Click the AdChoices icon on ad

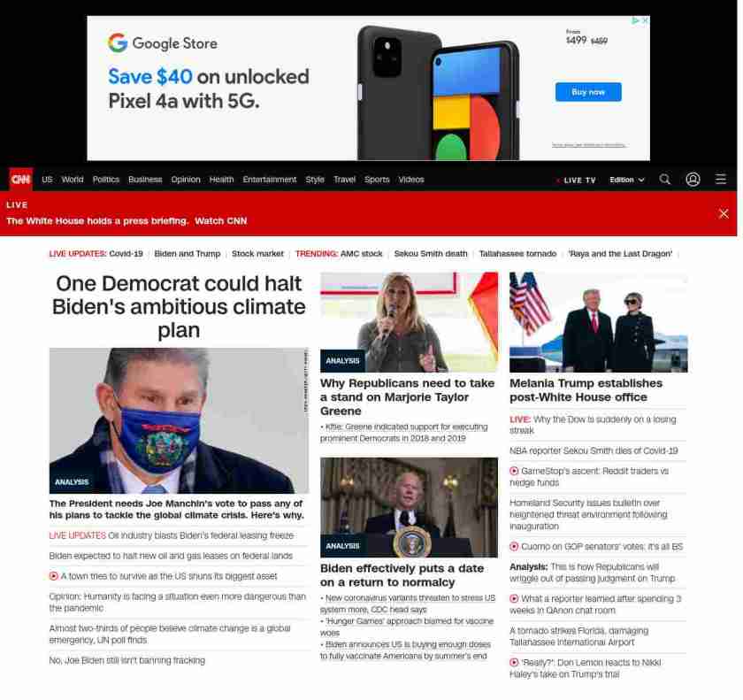tap(635, 20)
